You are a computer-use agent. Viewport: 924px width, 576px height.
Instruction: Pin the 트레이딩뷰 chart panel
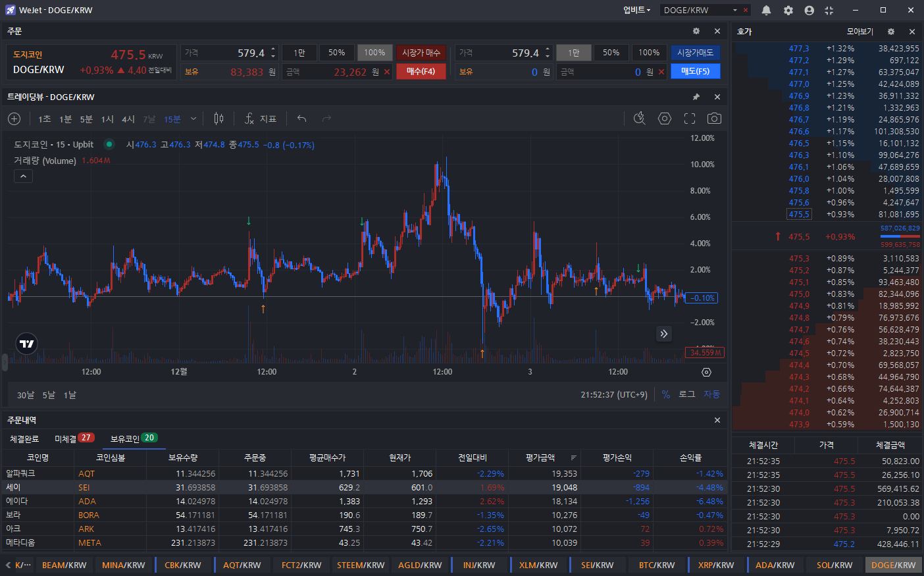pyautogui.click(x=696, y=97)
